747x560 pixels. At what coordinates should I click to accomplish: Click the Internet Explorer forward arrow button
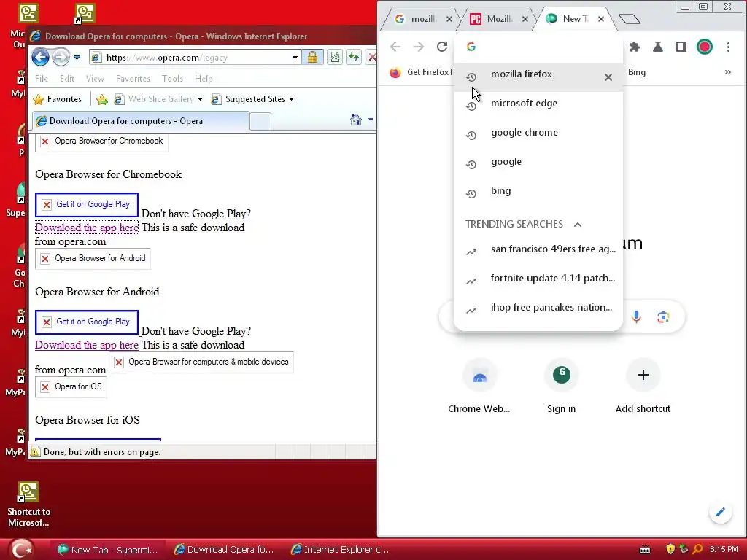coord(61,58)
